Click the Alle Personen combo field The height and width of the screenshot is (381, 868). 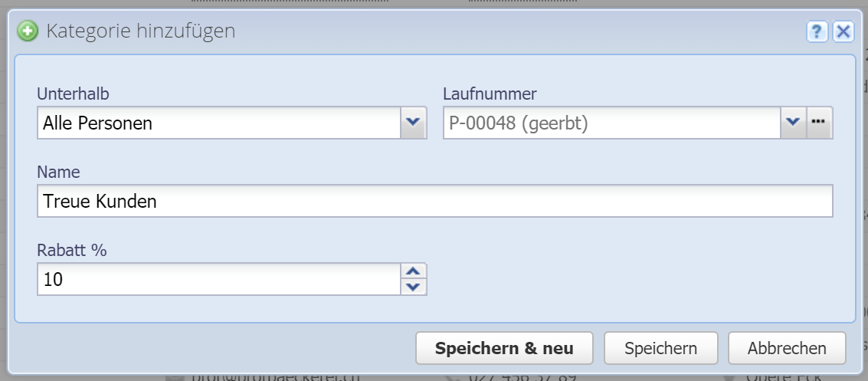pyautogui.click(x=218, y=123)
